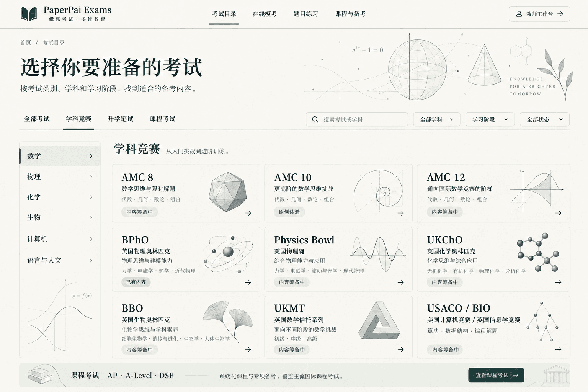Expand the 语言与人文 category chevron
This screenshot has width=588, height=392.
coord(91,260)
